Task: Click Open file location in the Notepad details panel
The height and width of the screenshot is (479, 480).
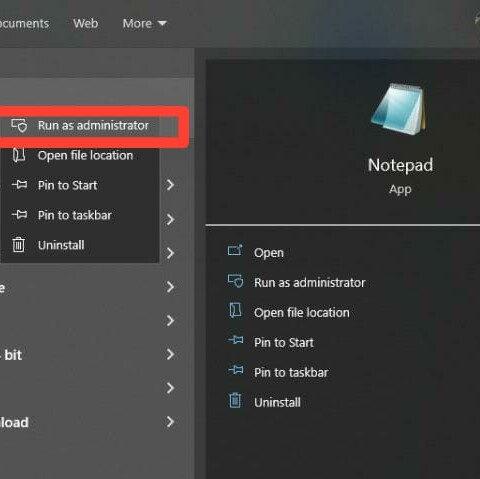Action: (x=302, y=313)
